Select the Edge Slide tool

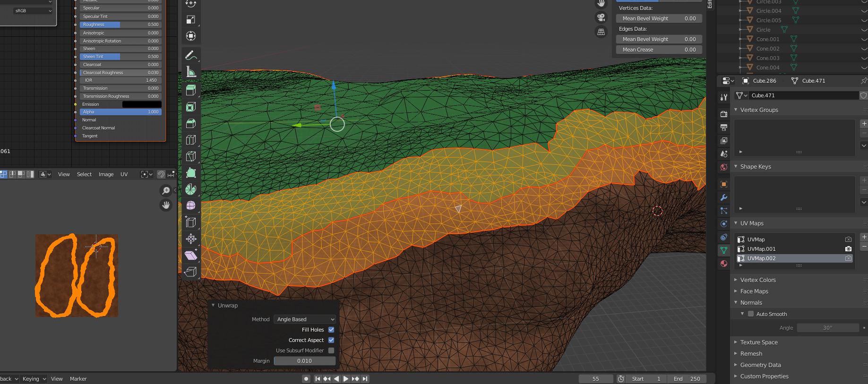point(191,222)
